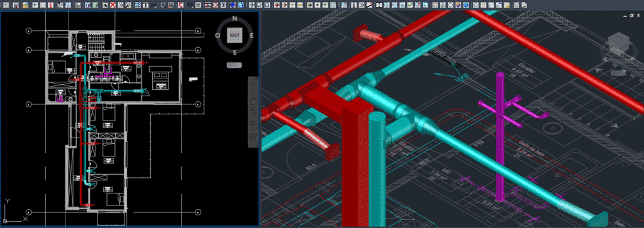Click the text cursor 'I' toolbar icon

click(145, 5)
